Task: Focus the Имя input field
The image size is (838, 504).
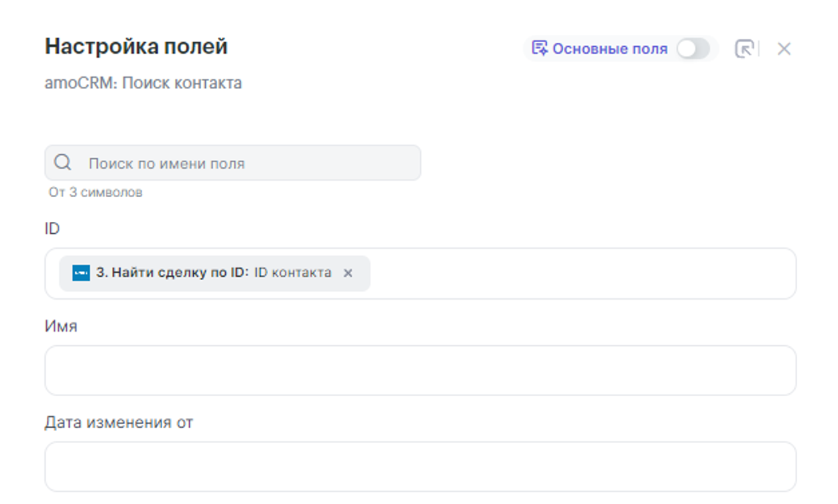Action: [420, 371]
